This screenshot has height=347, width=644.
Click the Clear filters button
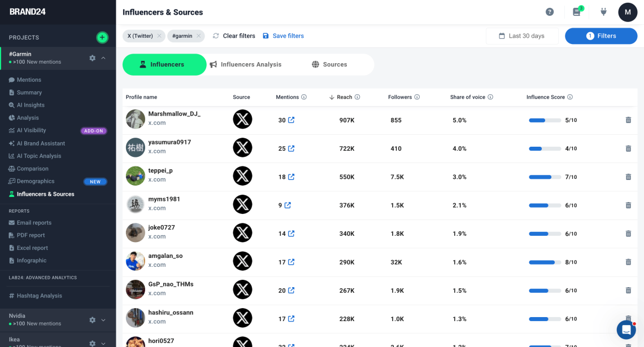234,36
